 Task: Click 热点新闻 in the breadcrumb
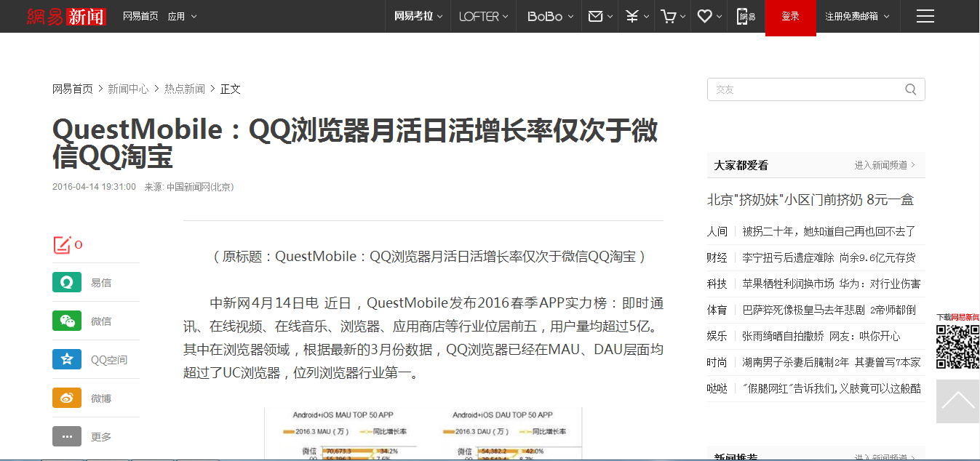[x=185, y=89]
